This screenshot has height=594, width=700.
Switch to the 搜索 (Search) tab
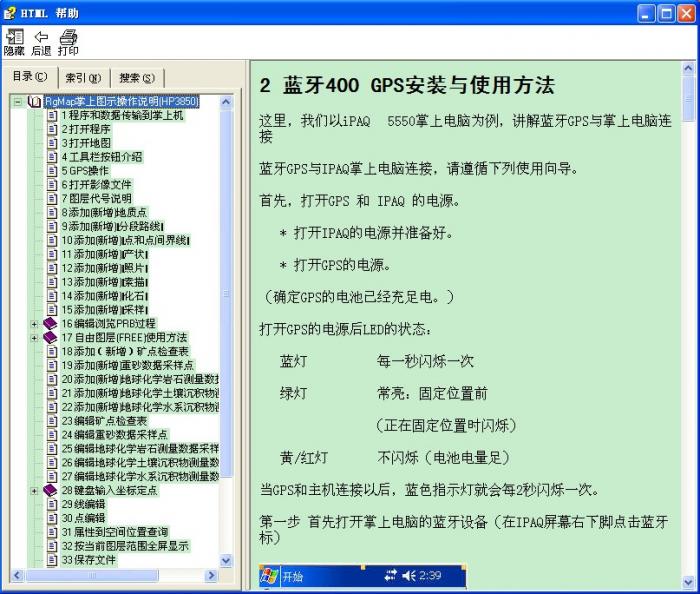[x=135, y=78]
